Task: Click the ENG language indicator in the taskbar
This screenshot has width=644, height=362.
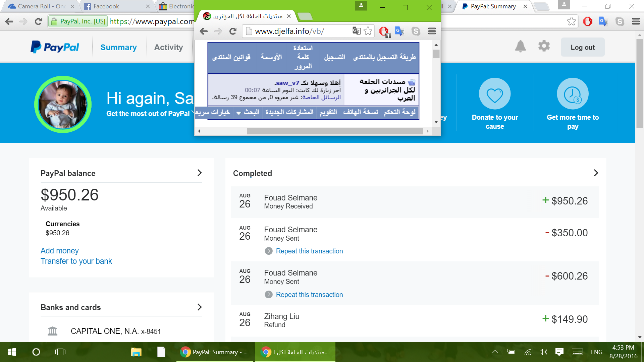Action: click(596, 352)
